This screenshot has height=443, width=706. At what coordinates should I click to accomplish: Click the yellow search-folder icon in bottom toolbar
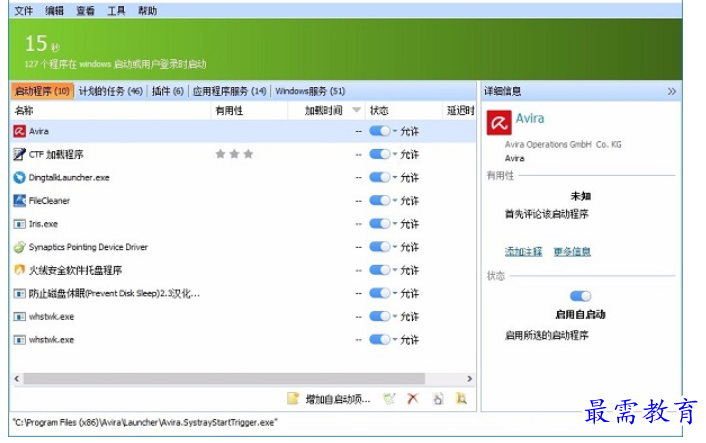462,398
